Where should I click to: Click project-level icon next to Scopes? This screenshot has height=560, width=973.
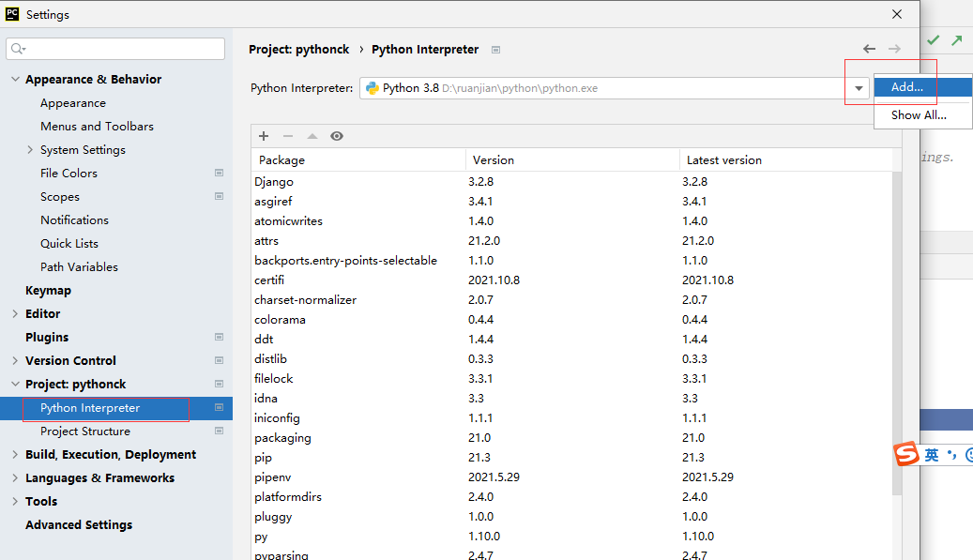click(219, 196)
